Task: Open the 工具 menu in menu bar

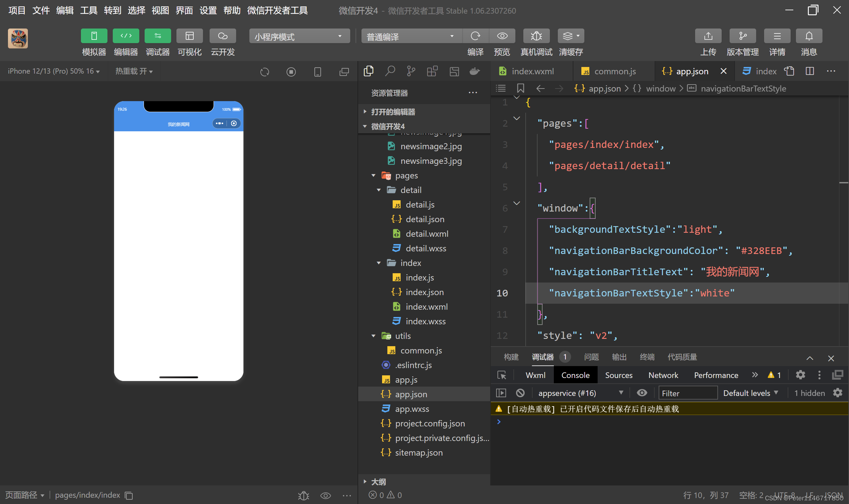Action: (x=89, y=11)
